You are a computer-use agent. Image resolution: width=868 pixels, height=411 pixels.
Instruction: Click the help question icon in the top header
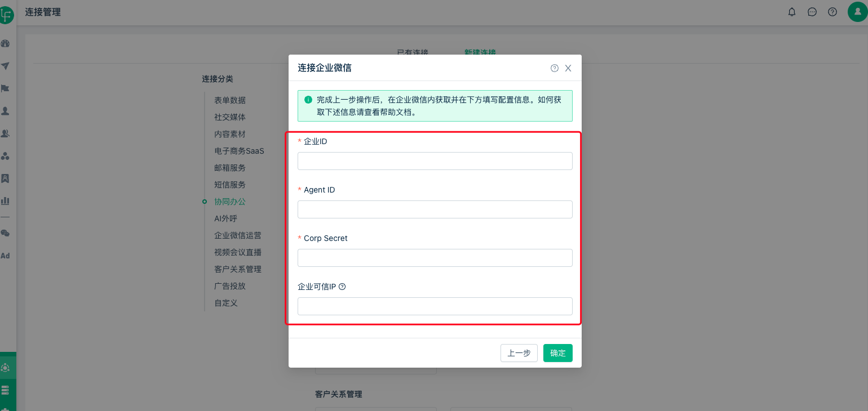[x=832, y=12]
